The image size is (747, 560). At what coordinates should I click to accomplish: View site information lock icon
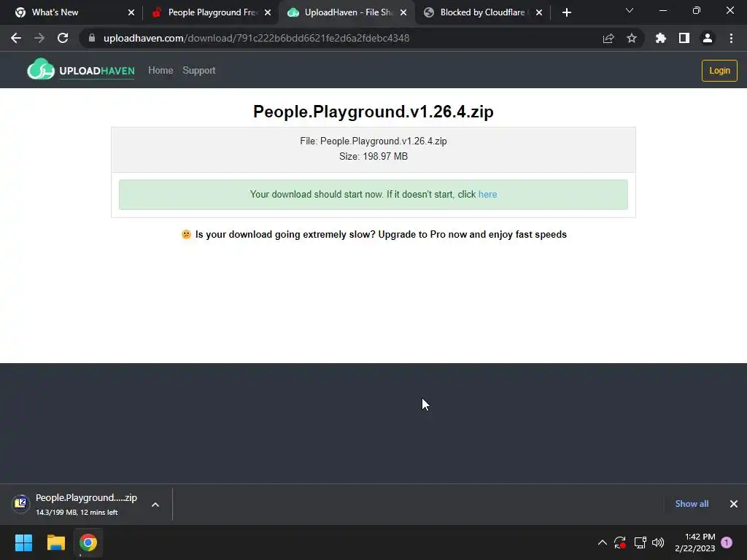[x=92, y=38]
